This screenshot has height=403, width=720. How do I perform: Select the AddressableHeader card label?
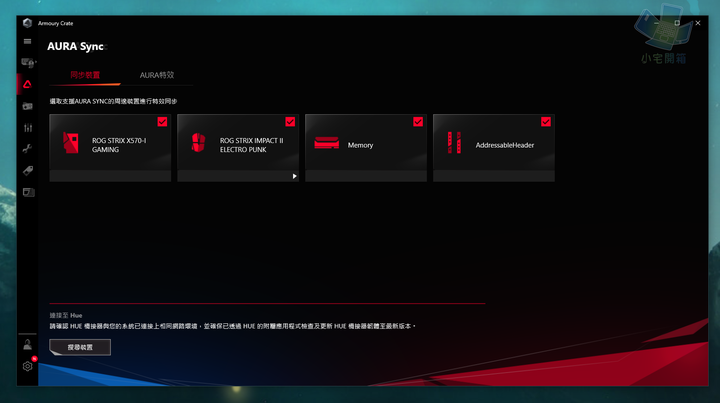(x=505, y=145)
